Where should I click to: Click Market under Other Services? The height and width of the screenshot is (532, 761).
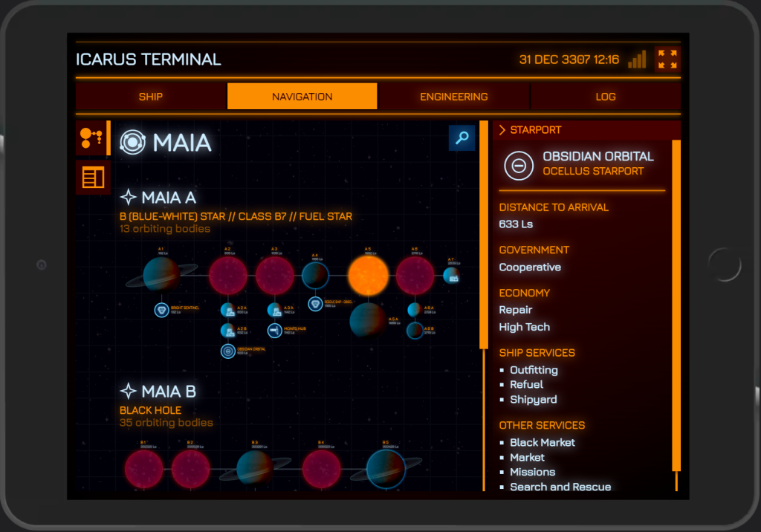click(527, 457)
